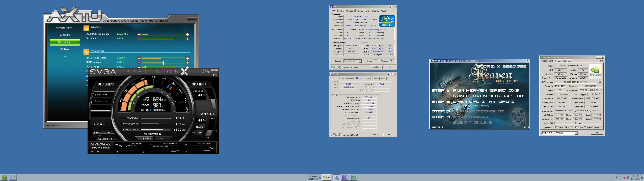Screen dimensions: 644x181
Task: Click the CPU-Z taskbar icon
Action: point(345,177)
